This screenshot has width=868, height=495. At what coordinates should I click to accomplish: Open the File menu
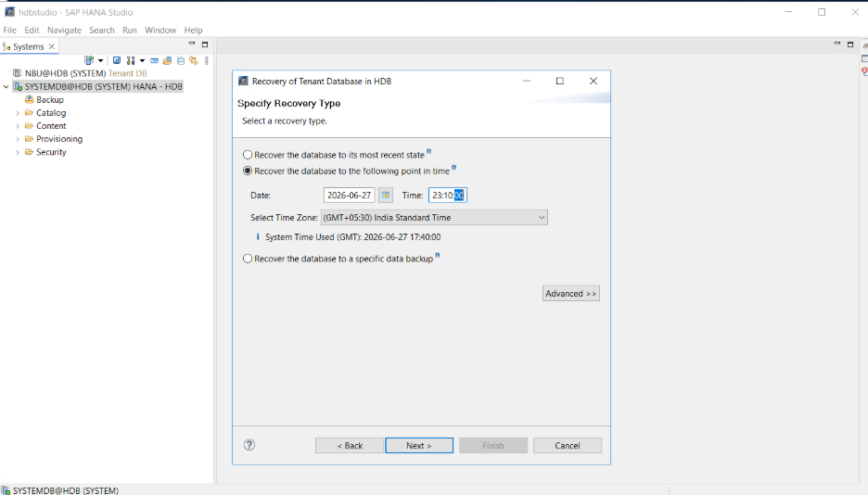point(10,30)
